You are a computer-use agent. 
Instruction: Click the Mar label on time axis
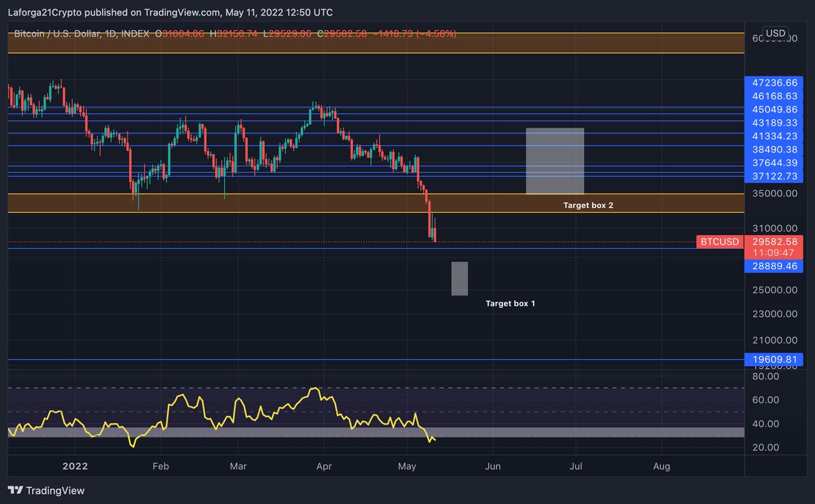pyautogui.click(x=238, y=467)
